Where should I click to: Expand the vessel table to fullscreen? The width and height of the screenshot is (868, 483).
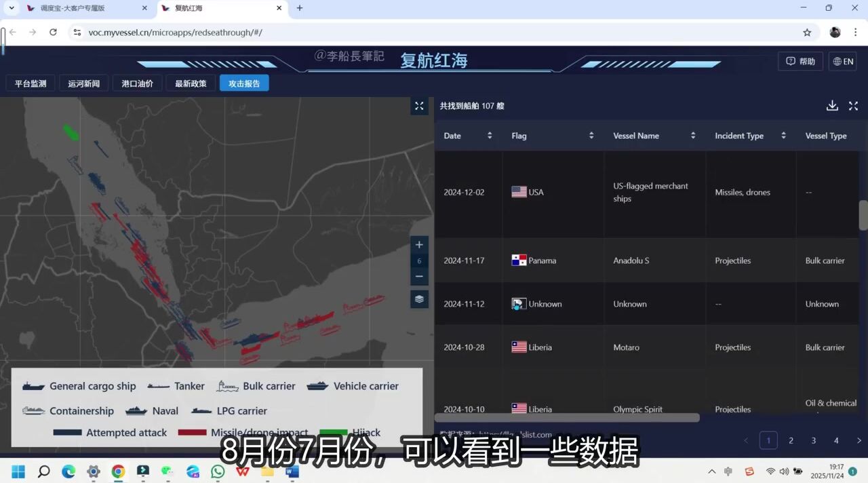pos(853,106)
